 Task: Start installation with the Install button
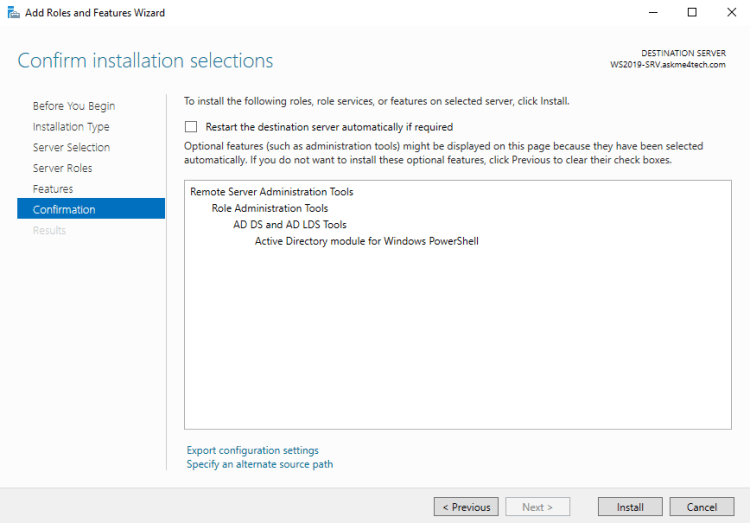pyautogui.click(x=630, y=507)
